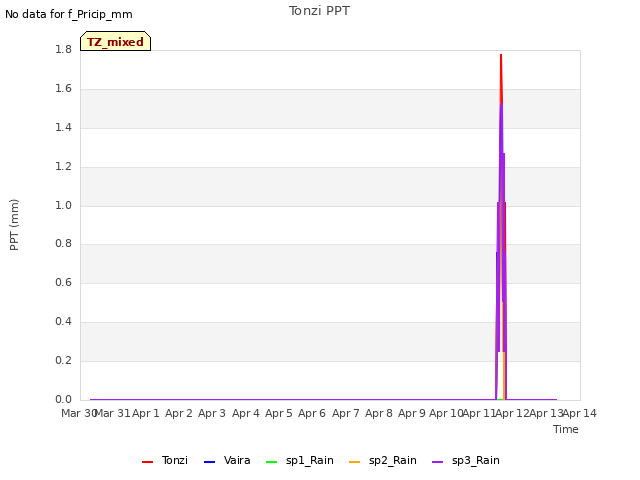Viewport: 640px width, 480px height.
Task: Click the Apr 8 x-axis tick label
Action: point(379,413)
